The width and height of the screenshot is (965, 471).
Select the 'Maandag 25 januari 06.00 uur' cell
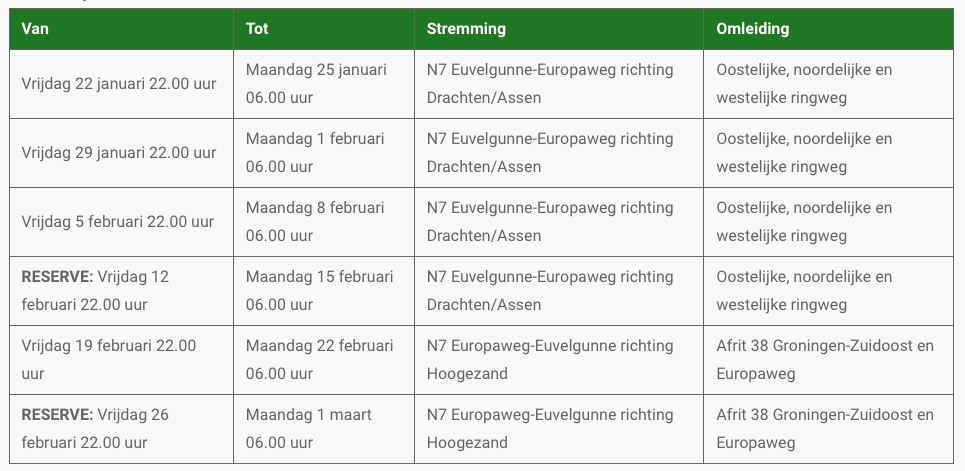(316, 84)
